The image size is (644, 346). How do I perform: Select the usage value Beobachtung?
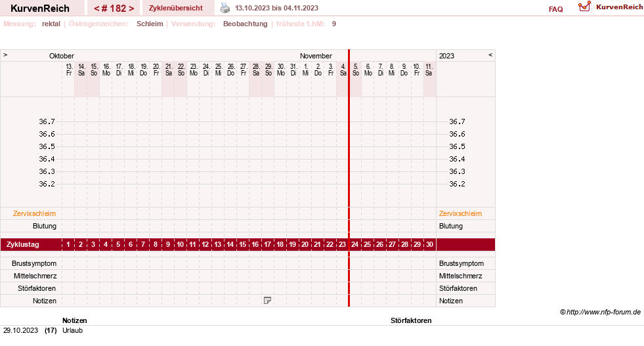coord(246,24)
